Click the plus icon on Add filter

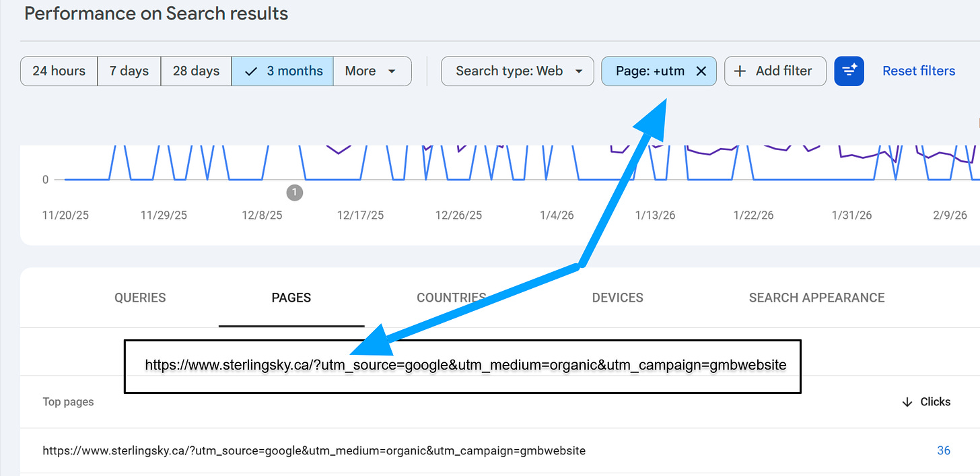click(x=740, y=71)
